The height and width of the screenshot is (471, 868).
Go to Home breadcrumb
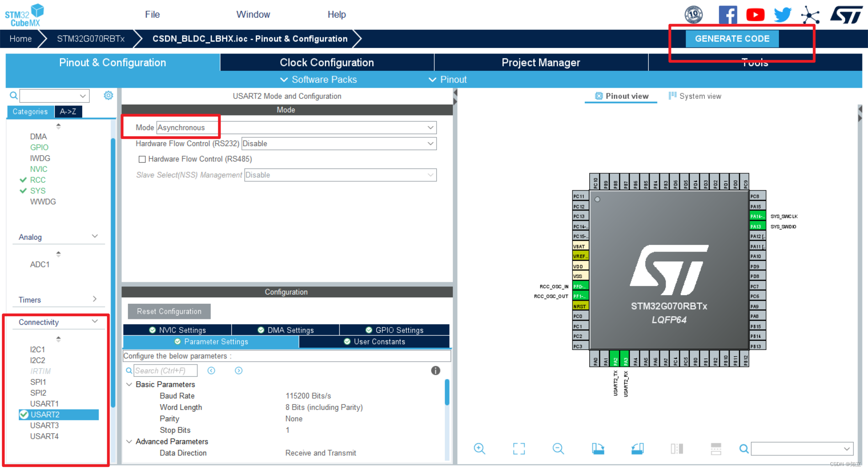click(21, 39)
